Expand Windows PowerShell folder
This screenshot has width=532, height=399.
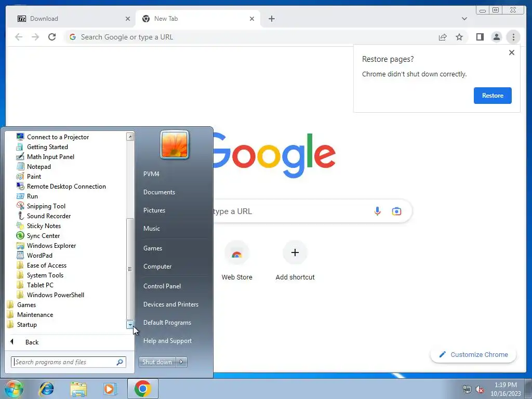50,295
